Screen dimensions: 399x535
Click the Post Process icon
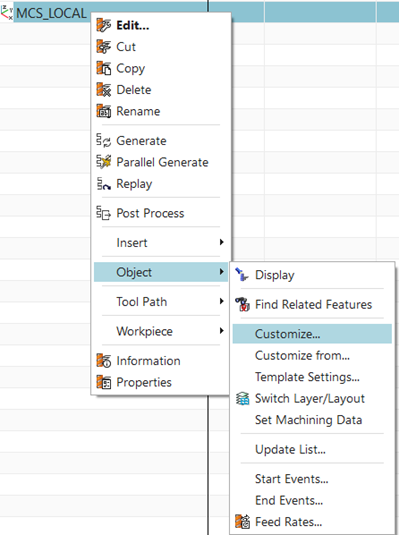coord(103,213)
